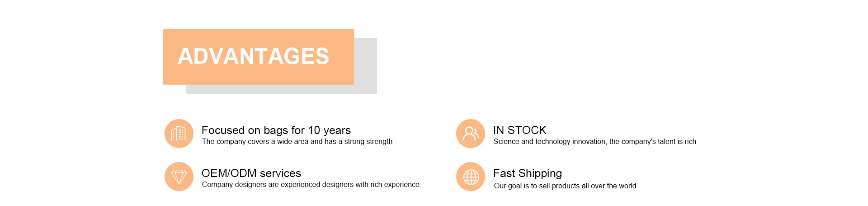The width and height of the screenshot is (868, 206).
Task: Open the 'Focused on bags for 10 years' heading
Action: (x=276, y=130)
